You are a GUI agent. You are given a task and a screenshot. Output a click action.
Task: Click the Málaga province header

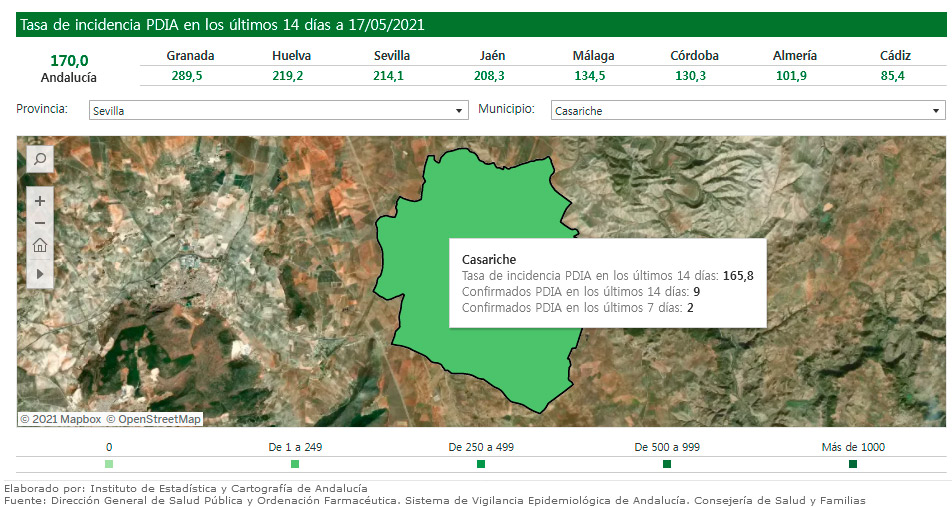click(x=593, y=56)
